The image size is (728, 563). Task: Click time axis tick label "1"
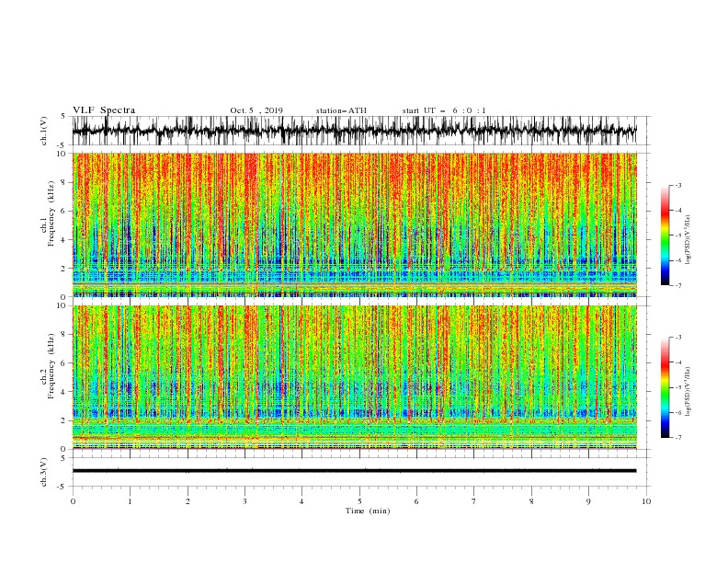click(x=130, y=501)
